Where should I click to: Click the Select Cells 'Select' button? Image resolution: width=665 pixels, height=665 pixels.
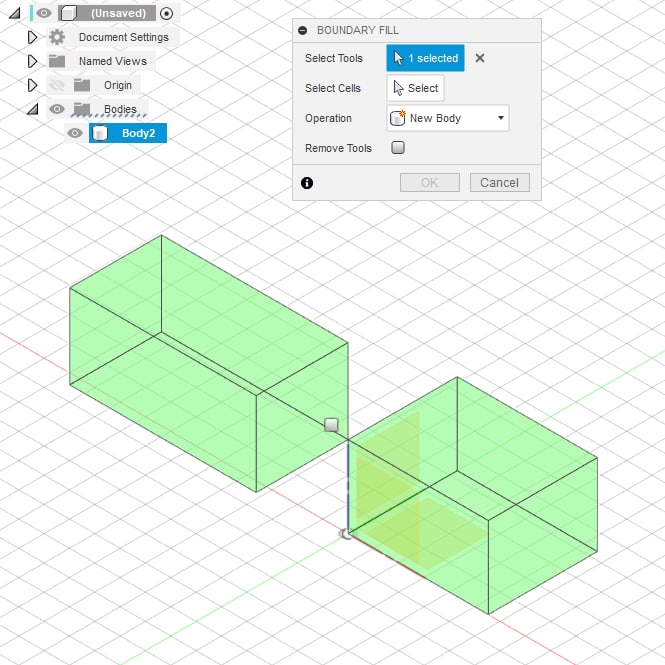pyautogui.click(x=416, y=88)
